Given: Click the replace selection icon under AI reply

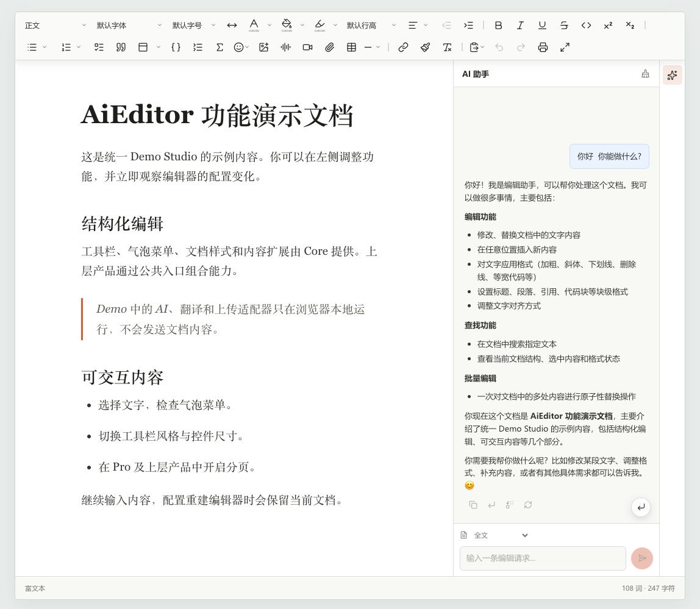Looking at the screenshot, I should point(510,505).
